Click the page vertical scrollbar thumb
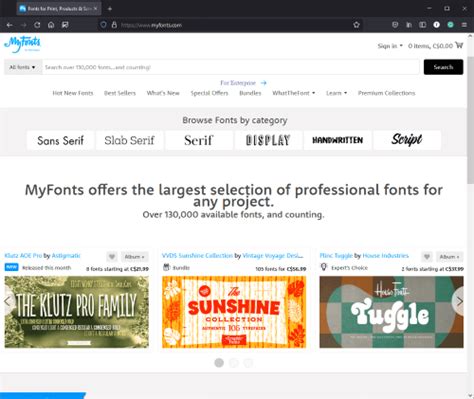The width and height of the screenshot is (474, 399). tap(471, 120)
